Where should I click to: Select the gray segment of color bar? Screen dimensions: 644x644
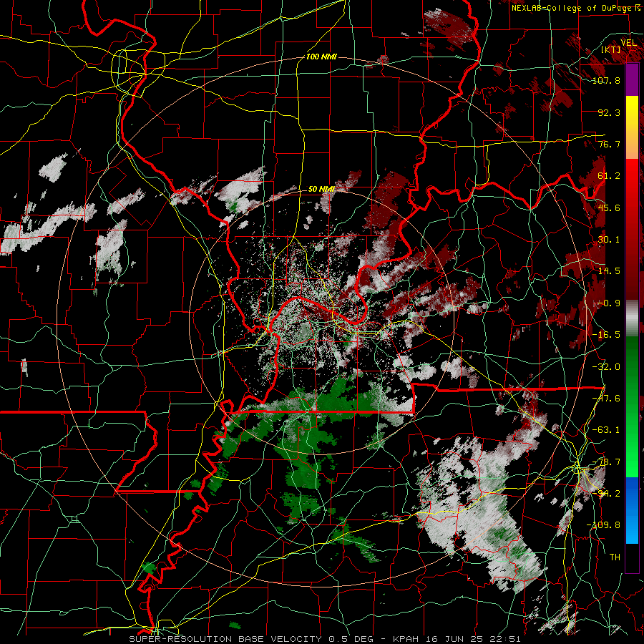pos(632,318)
